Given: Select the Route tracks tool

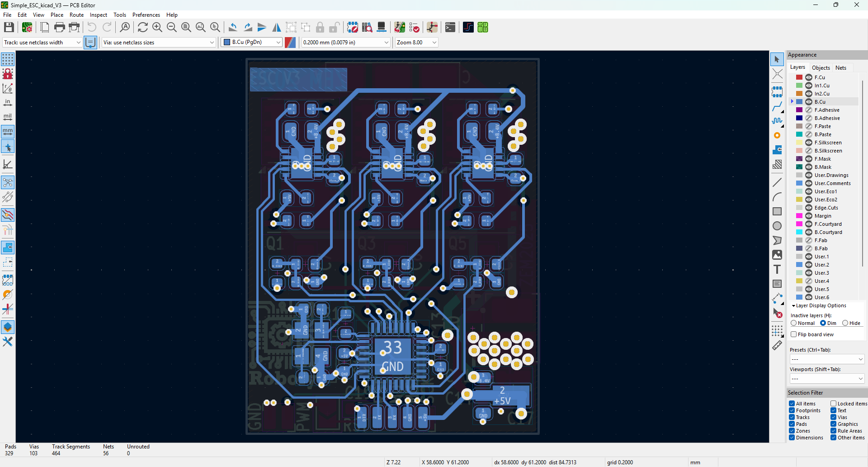Looking at the screenshot, I should point(777,107).
